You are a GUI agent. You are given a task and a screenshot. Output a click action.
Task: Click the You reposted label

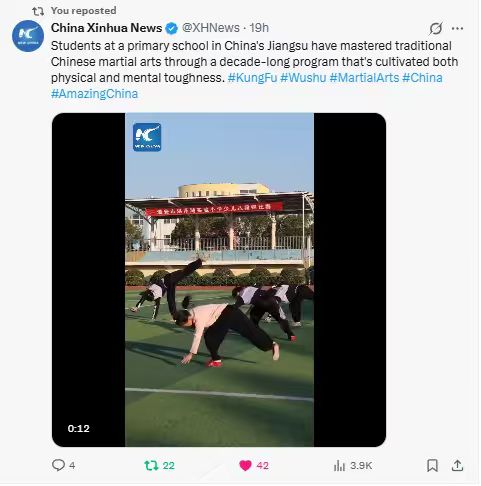(83, 11)
